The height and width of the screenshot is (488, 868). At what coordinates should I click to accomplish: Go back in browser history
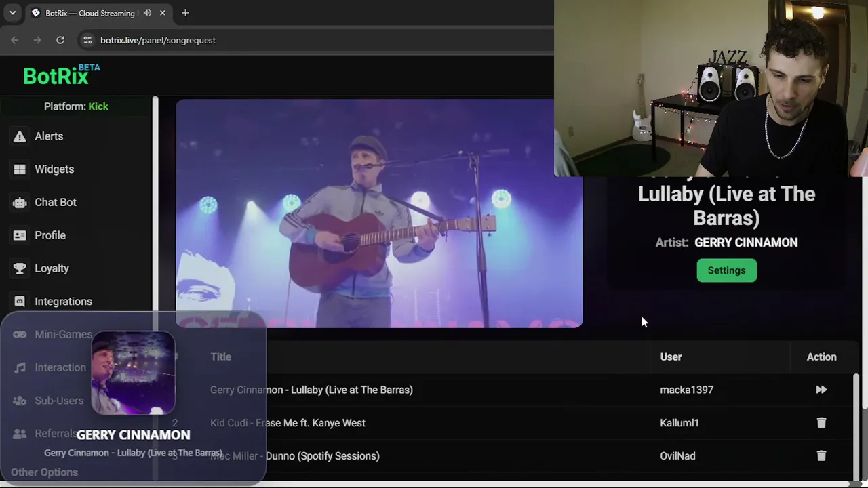15,40
